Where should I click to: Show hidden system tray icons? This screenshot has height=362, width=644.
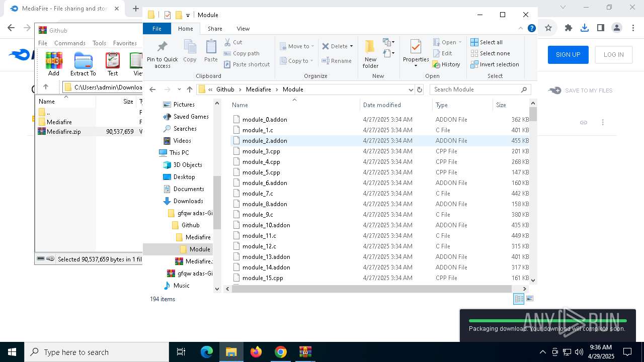coord(542,352)
